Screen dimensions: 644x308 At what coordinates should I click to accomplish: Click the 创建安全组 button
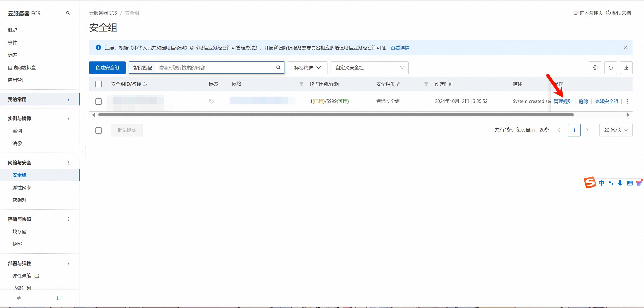pos(107,68)
